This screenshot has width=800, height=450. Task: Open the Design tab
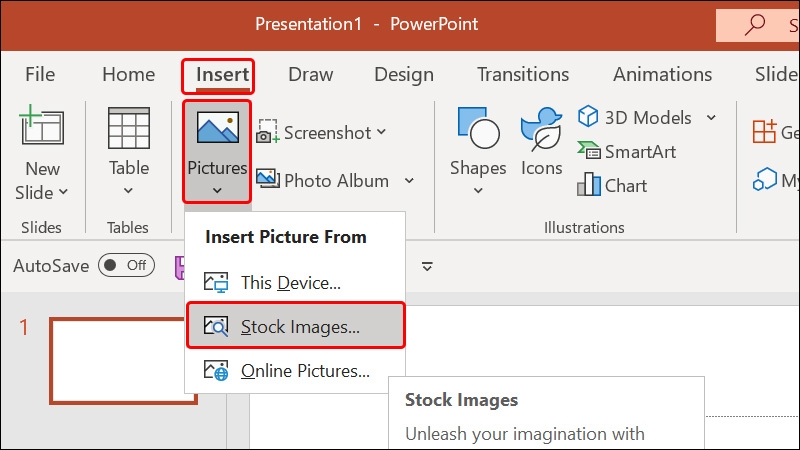[404, 75]
